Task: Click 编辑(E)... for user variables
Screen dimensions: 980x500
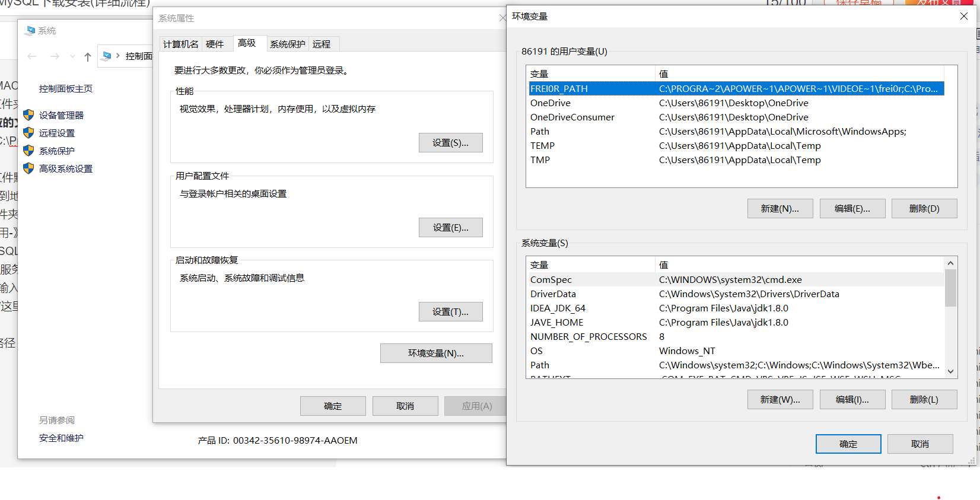Action: tap(852, 209)
